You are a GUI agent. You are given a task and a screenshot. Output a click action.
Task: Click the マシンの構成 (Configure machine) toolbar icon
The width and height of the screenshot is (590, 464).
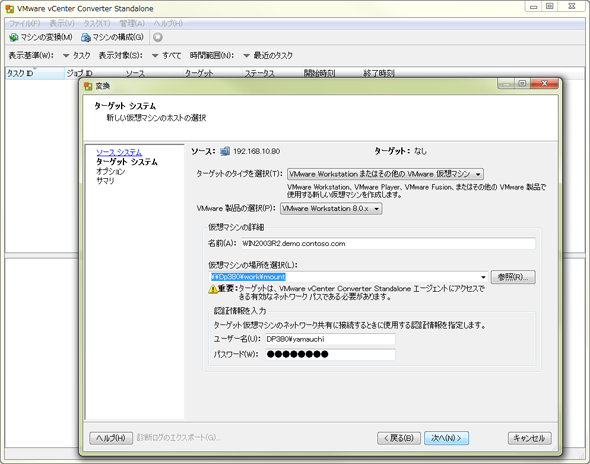tap(86, 37)
